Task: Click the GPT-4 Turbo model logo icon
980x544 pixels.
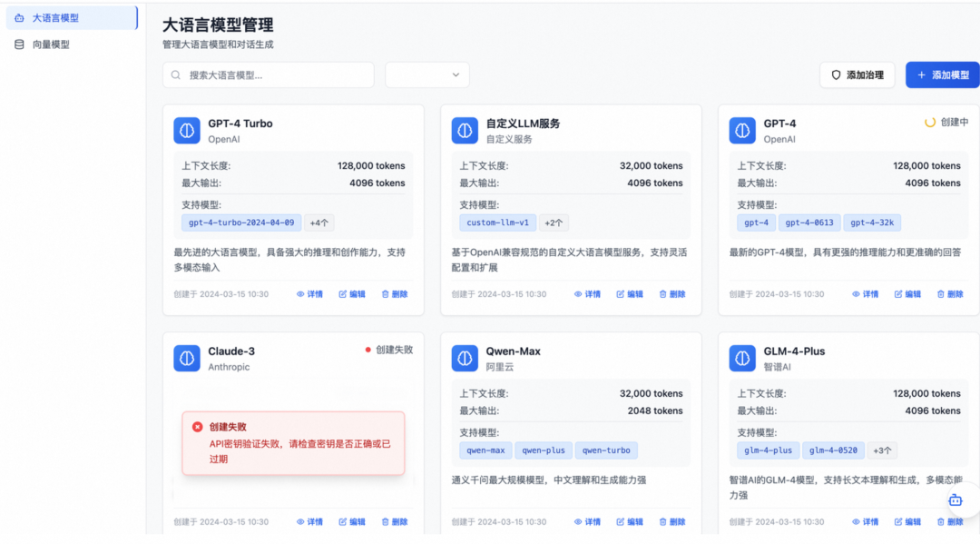Action: (x=186, y=130)
